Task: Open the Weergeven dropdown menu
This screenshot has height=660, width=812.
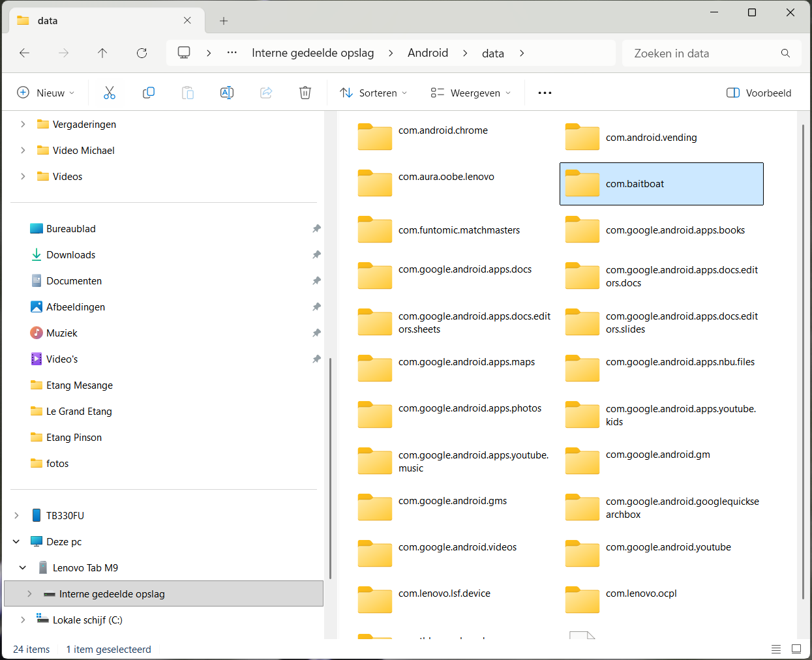Action: 470,93
